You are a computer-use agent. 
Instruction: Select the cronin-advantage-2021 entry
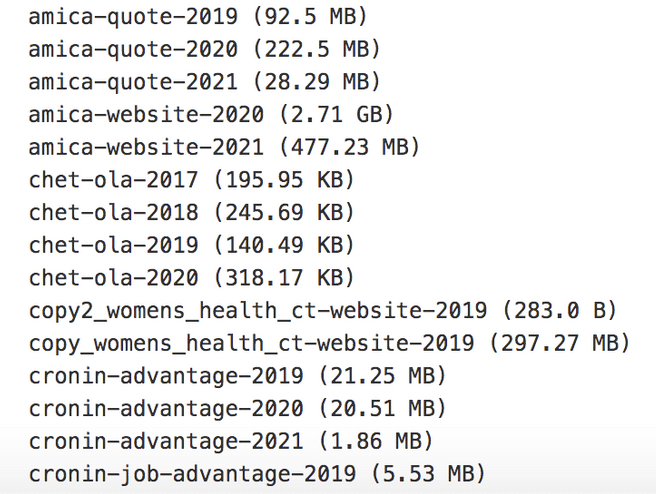tap(231, 441)
